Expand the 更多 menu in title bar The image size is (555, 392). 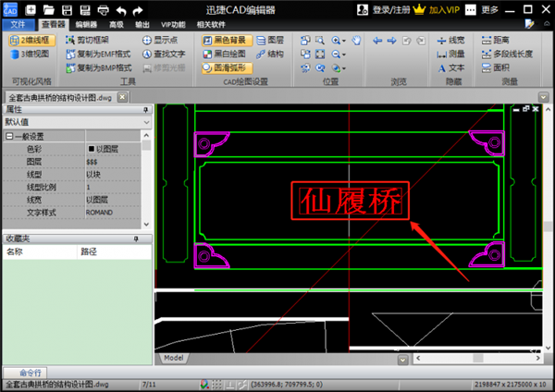[490, 9]
